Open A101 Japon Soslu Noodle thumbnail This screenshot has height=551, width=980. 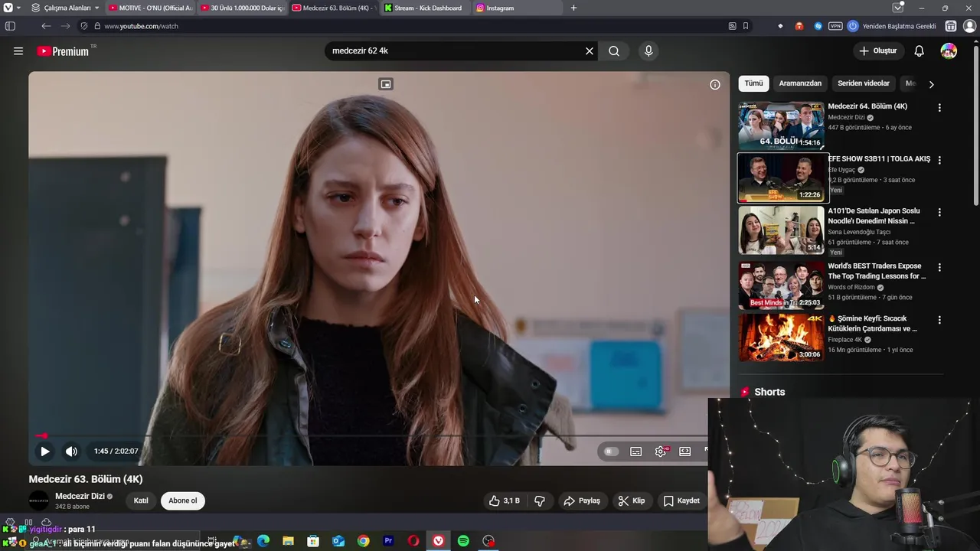[781, 230]
